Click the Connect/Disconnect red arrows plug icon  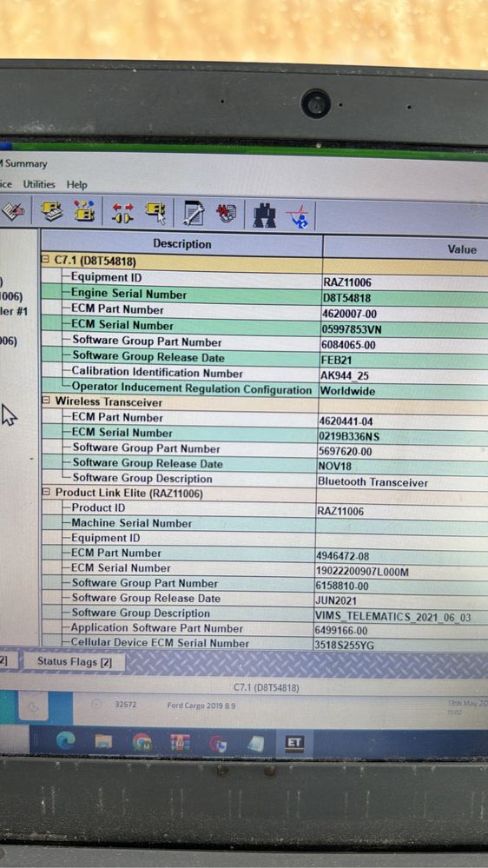(122, 213)
